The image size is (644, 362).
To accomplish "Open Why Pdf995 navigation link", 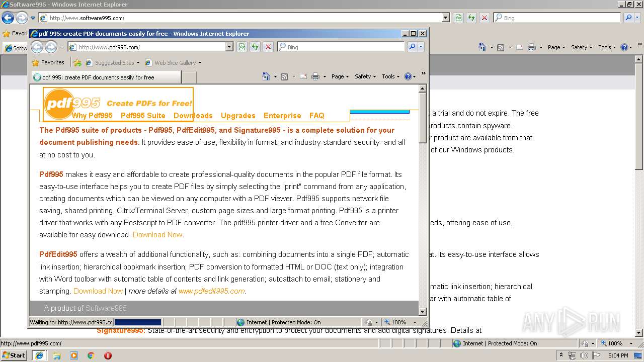I will pos(92,116).
